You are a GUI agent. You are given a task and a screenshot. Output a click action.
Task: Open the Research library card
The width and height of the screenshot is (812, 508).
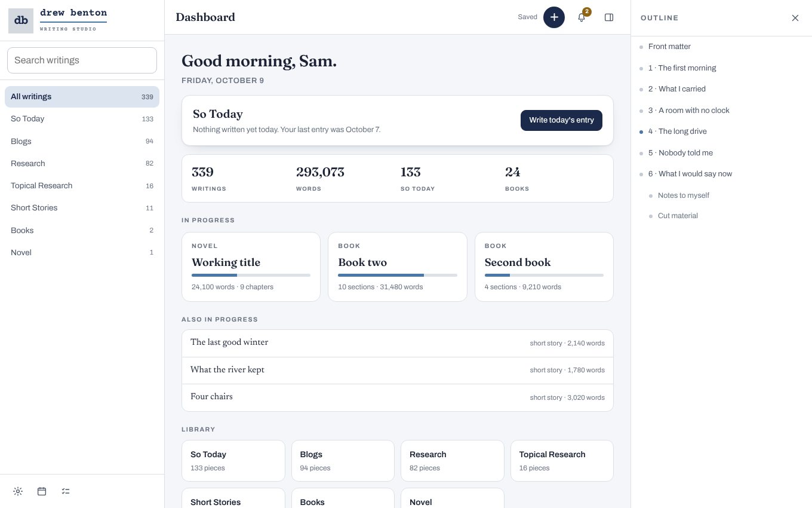click(453, 461)
